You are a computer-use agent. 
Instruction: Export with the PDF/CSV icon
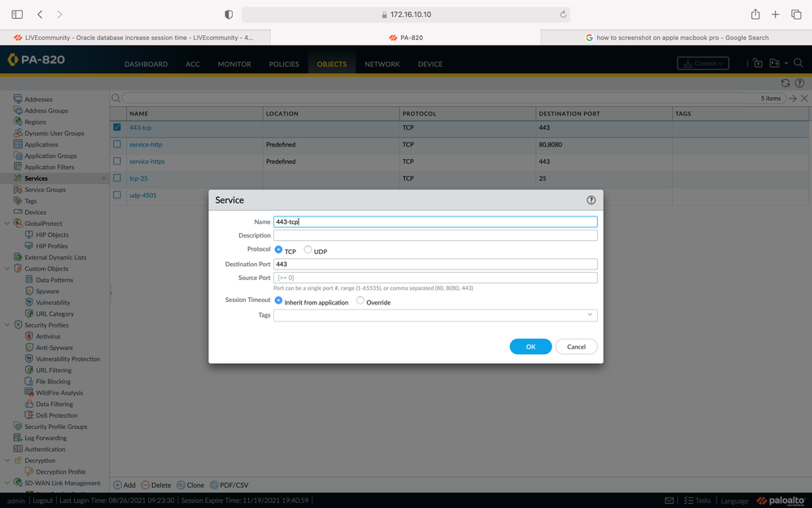[x=215, y=485]
